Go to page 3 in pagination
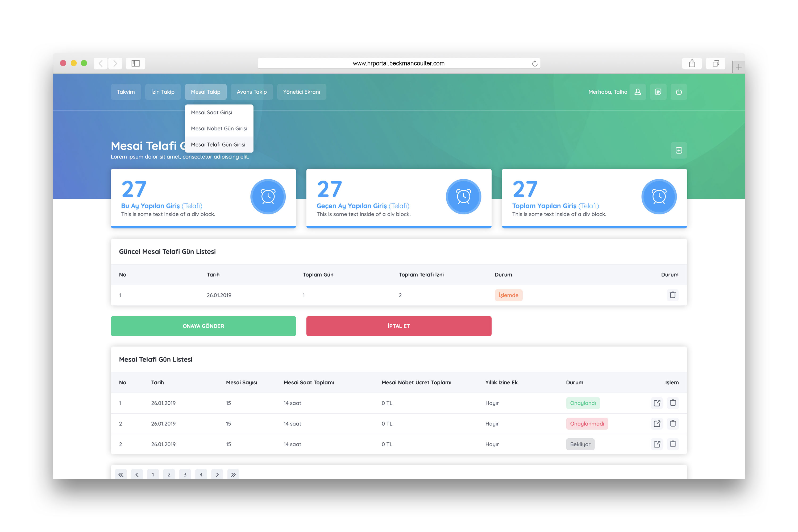This screenshot has height=532, width=798. pos(185,474)
